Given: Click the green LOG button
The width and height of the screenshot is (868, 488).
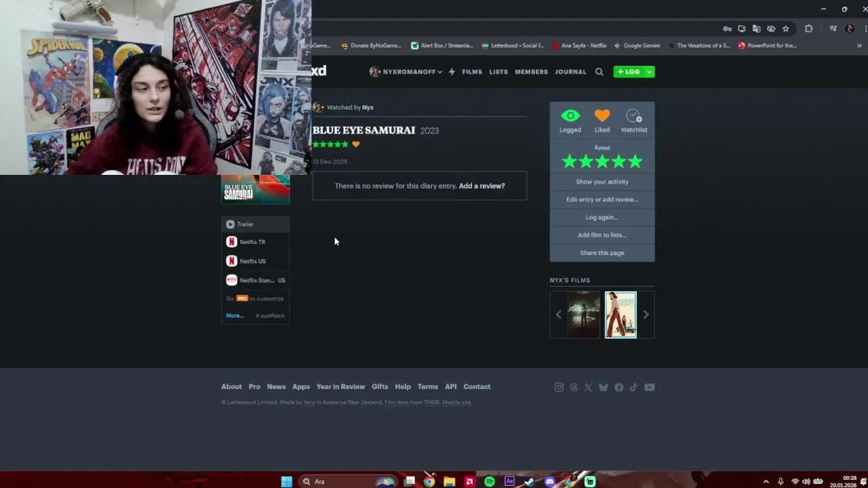Looking at the screenshot, I should pyautogui.click(x=629, y=72).
